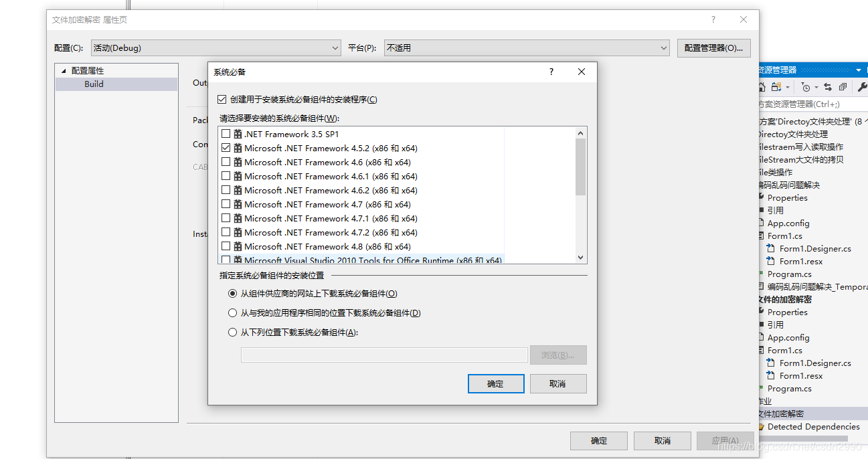Viewport: 868px width, 459px height.
Task: Click 'Microsoft .NET Framework 4.8 (x86 和 x64)' row
Action: point(327,246)
